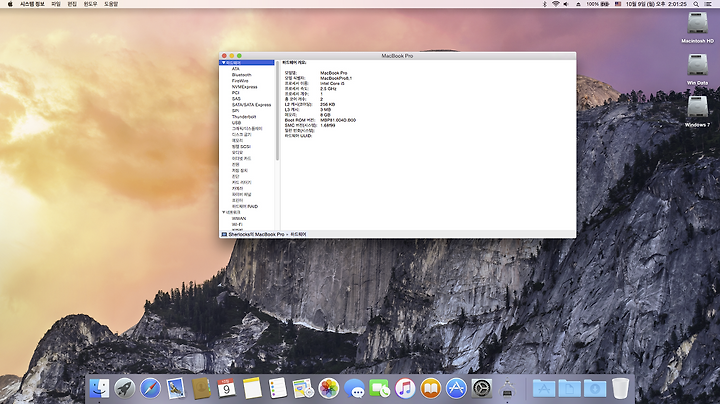The image size is (720, 404).
Task: Click US flag input source icon
Action: [x=618, y=4]
